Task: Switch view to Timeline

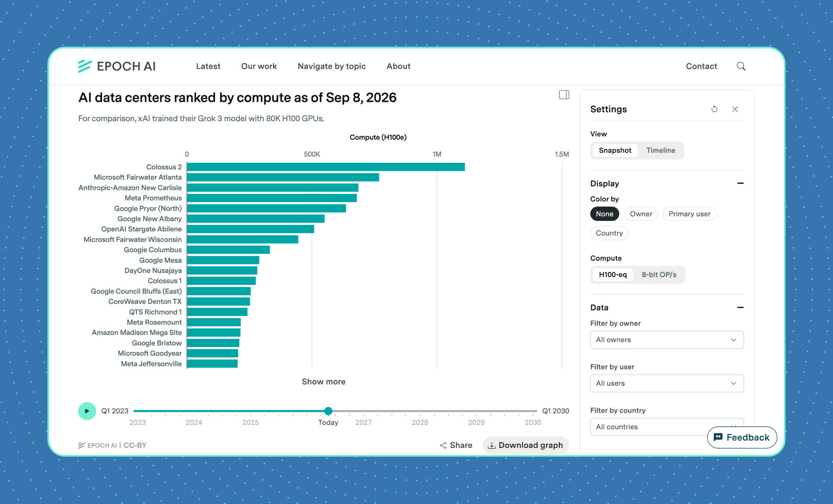Action: tap(660, 150)
